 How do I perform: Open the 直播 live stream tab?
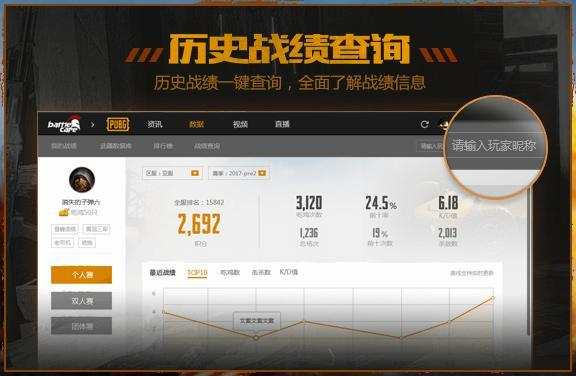pos(282,124)
